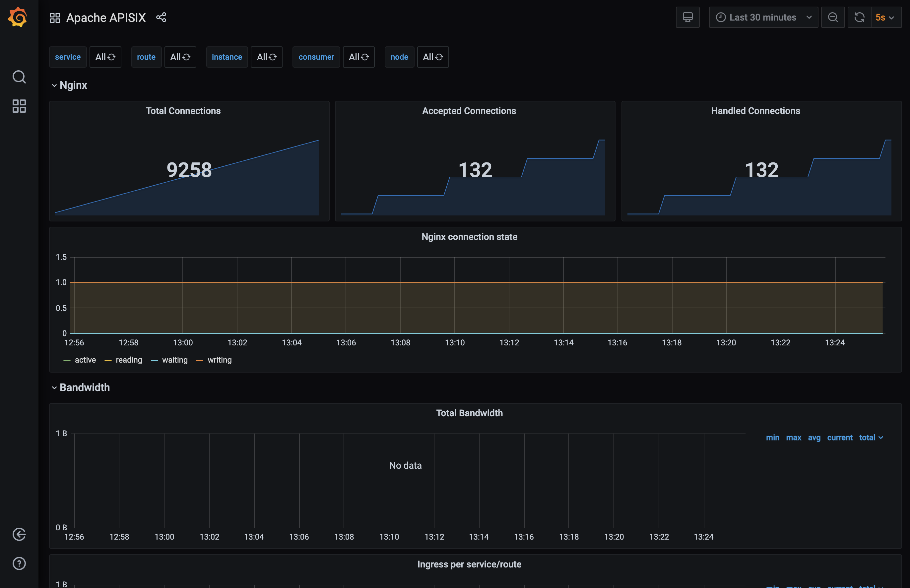Click the sign-in arrow icon in sidebar
Image resolution: width=910 pixels, height=588 pixels.
click(19, 534)
